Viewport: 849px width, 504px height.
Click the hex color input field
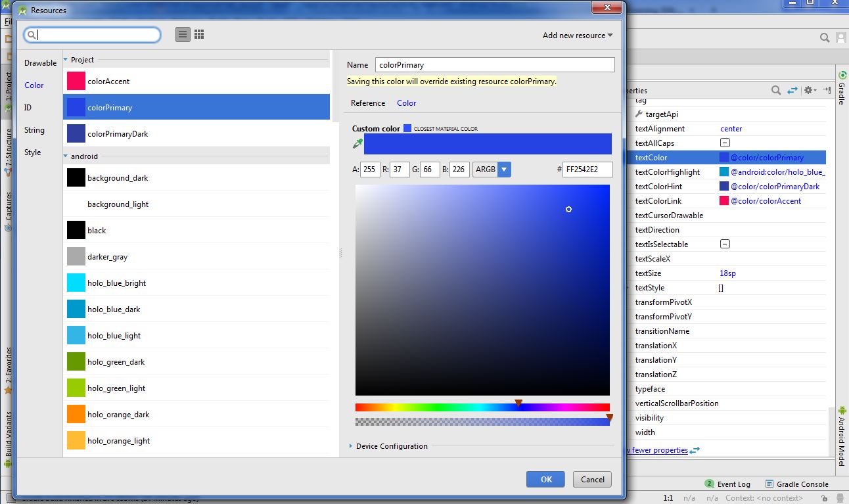pyautogui.click(x=587, y=169)
